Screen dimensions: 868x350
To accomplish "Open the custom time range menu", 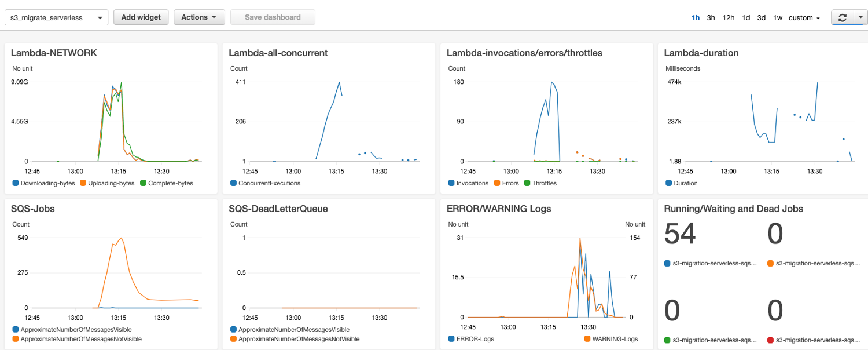I will pos(804,18).
